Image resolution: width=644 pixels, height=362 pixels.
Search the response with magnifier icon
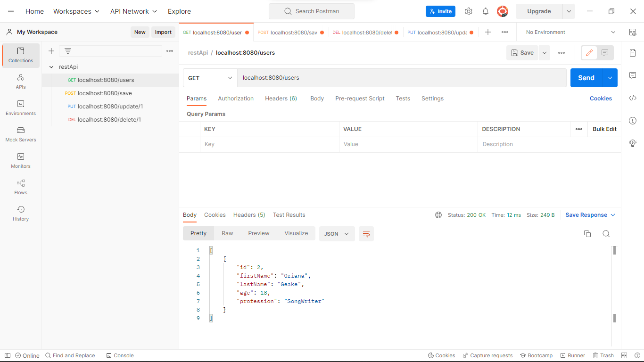[x=606, y=234]
